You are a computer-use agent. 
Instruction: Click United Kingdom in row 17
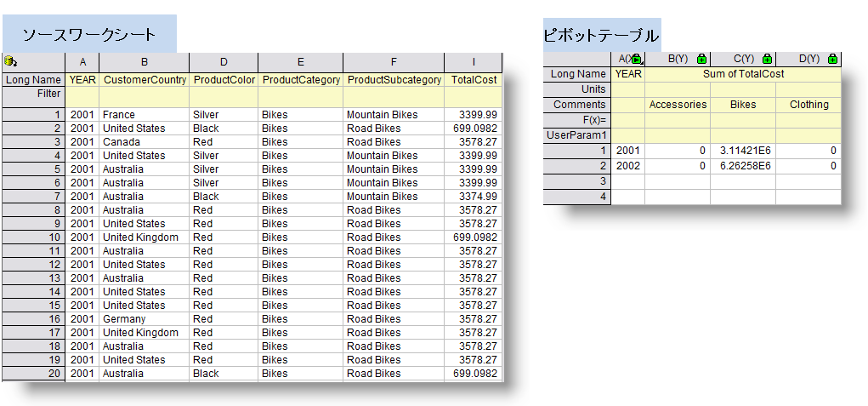click(x=145, y=332)
